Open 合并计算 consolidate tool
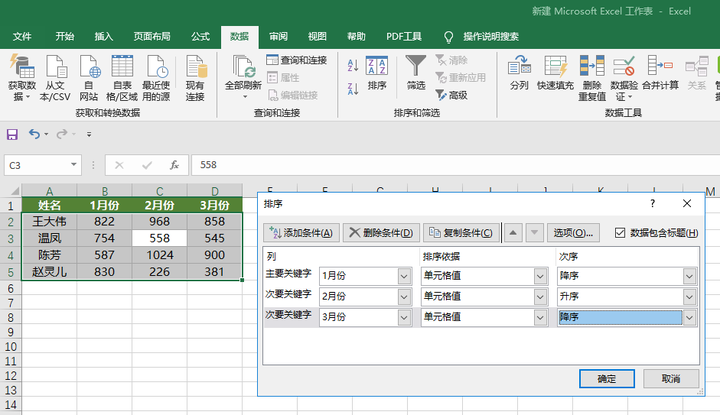Viewport: 720px width, 415px height. point(660,73)
